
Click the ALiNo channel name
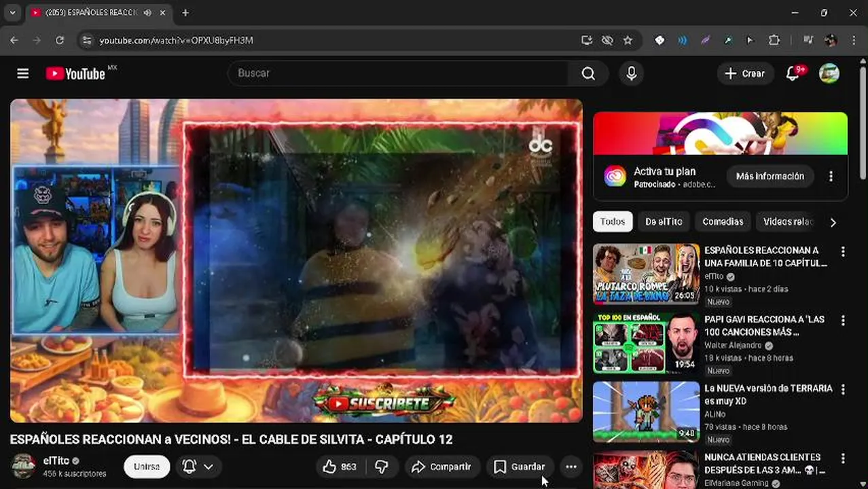[x=715, y=414]
